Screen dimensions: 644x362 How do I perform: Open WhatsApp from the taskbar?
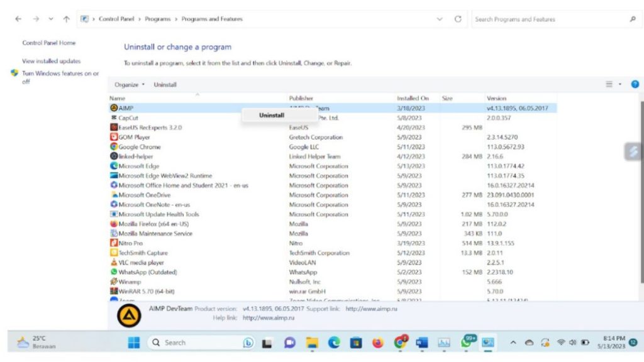[x=467, y=341]
